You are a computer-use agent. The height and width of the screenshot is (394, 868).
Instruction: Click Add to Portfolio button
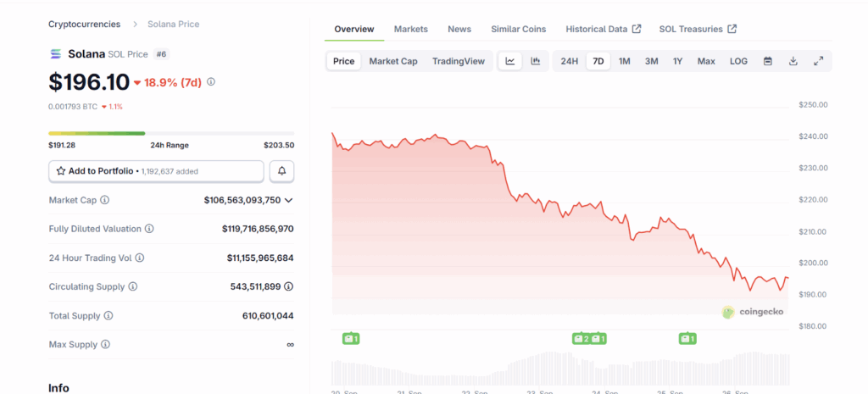(156, 171)
